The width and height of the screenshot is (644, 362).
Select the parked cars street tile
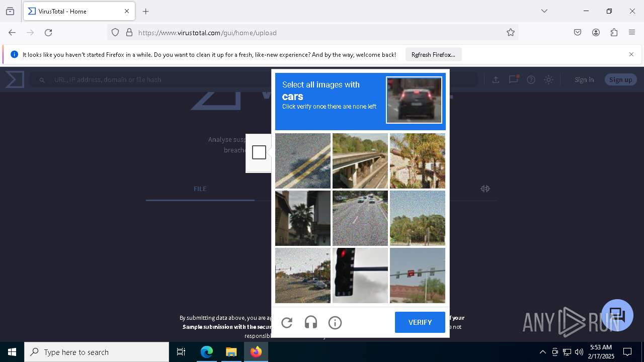coord(303,276)
